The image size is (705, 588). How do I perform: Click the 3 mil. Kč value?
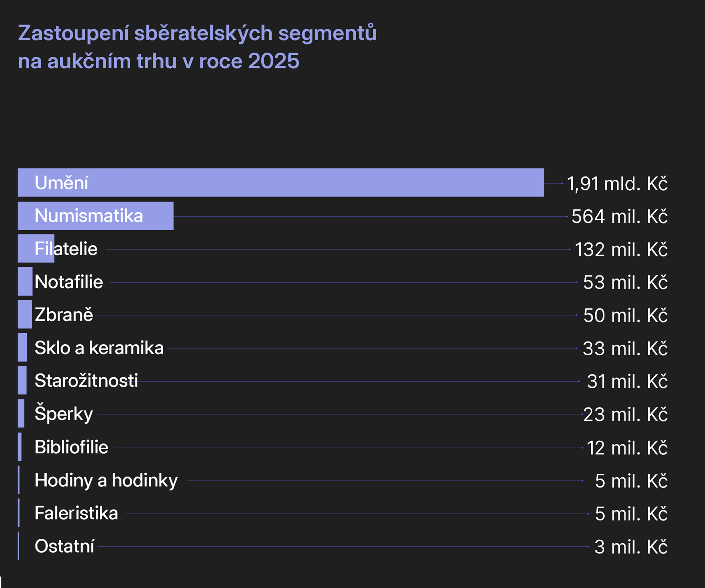(x=631, y=547)
